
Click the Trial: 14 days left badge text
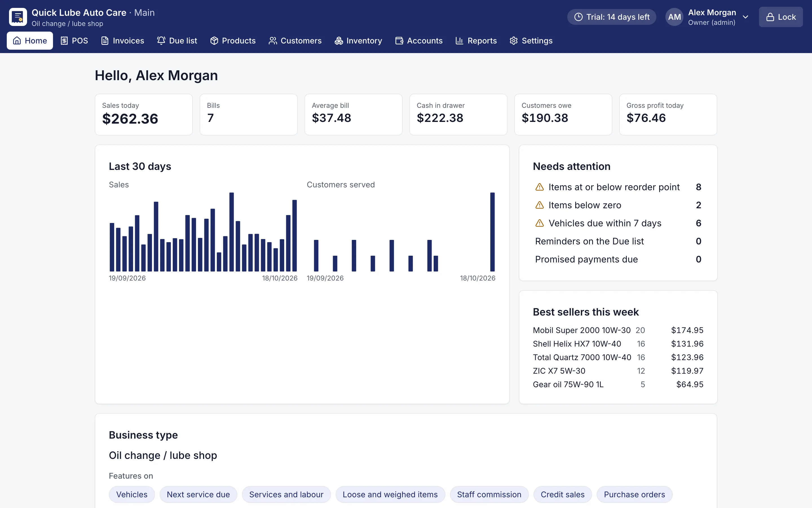click(618, 17)
